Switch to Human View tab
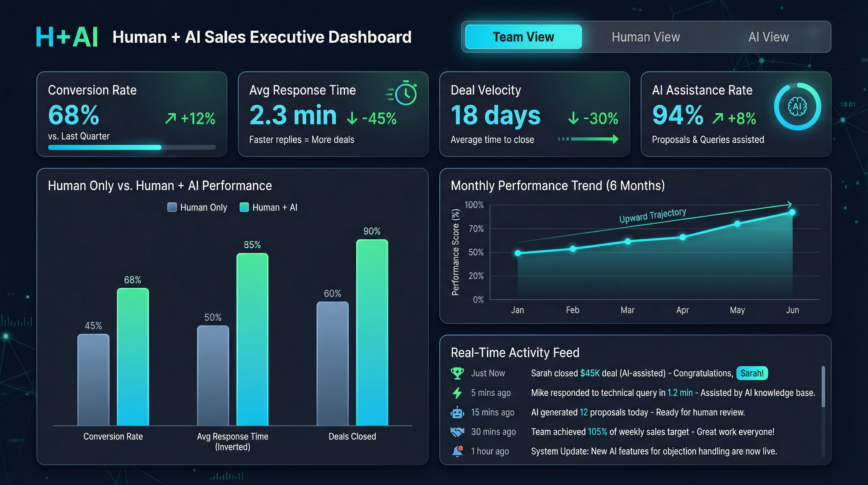Screen dimensions: 868x485 click(x=646, y=37)
